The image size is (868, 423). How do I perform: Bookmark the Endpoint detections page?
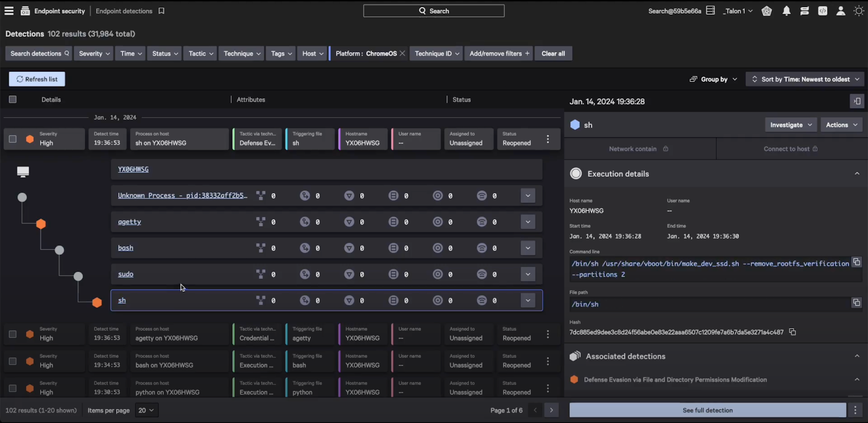(x=161, y=11)
